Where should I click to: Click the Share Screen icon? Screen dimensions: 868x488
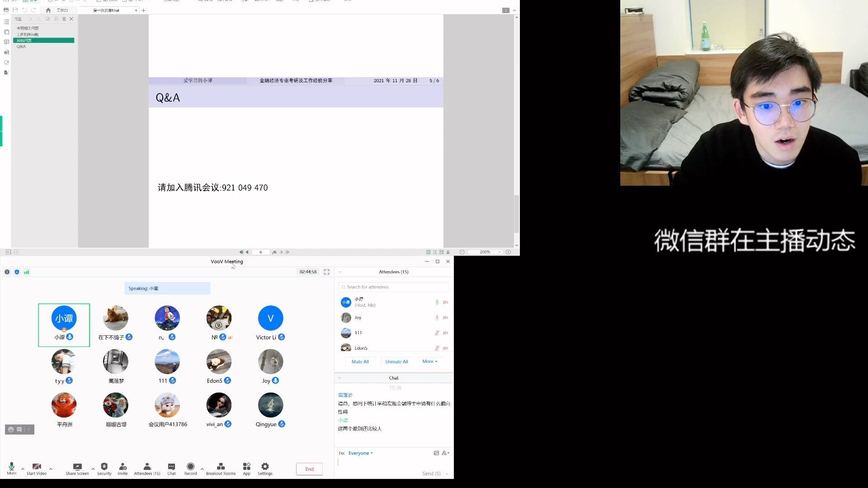click(x=77, y=468)
